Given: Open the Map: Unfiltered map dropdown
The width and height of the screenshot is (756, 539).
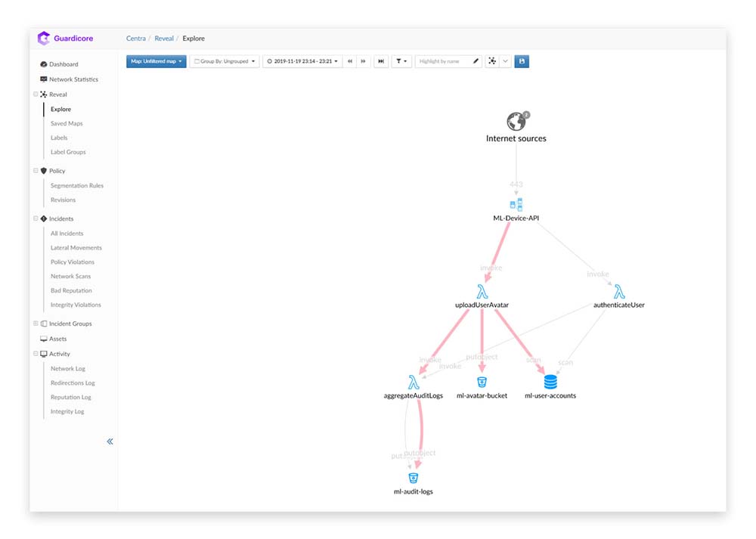Looking at the screenshot, I should (156, 61).
